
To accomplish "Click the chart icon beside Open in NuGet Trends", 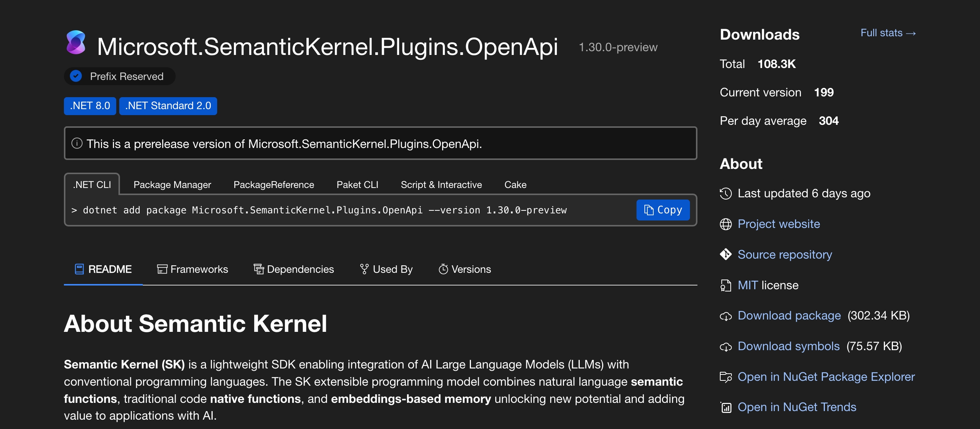I will pyautogui.click(x=726, y=407).
